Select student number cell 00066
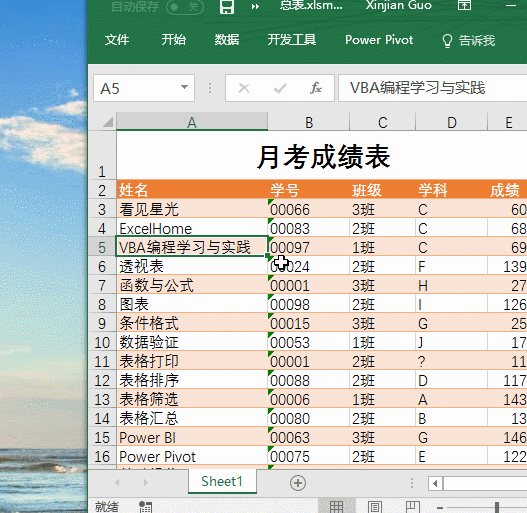 [x=309, y=209]
